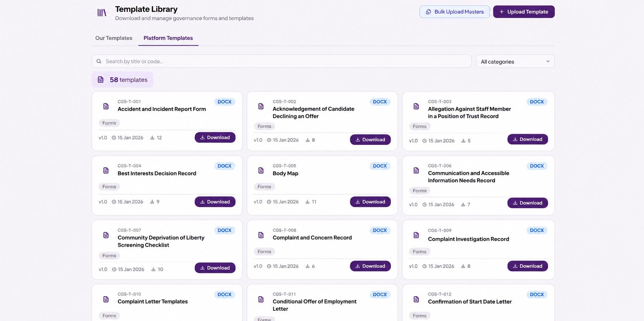
Task: Click the title Confirmation of Start Date Letter
Action: click(x=470, y=302)
